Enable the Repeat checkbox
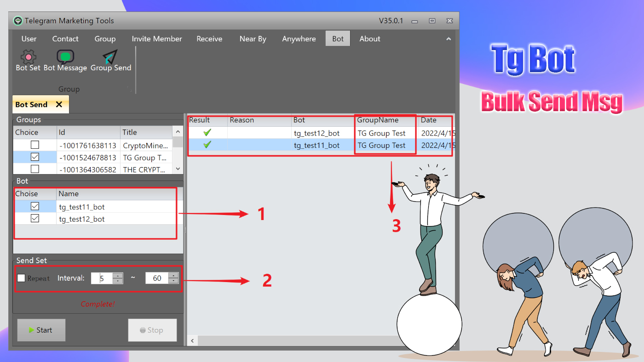The height and width of the screenshot is (362, 644). coord(21,278)
